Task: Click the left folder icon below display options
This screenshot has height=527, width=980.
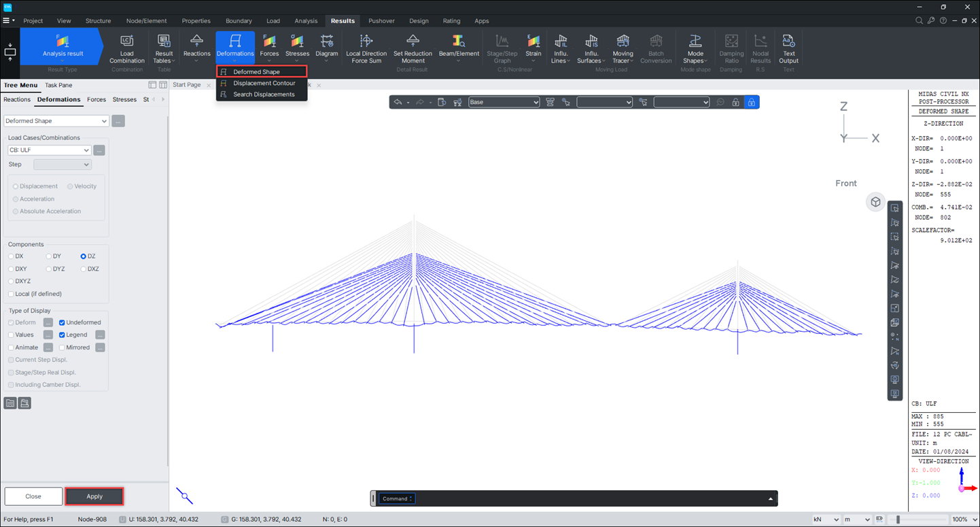Action: tap(10, 403)
